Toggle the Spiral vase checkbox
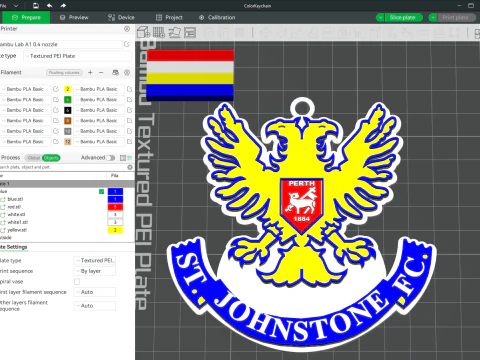The image size is (480, 360). (77, 282)
